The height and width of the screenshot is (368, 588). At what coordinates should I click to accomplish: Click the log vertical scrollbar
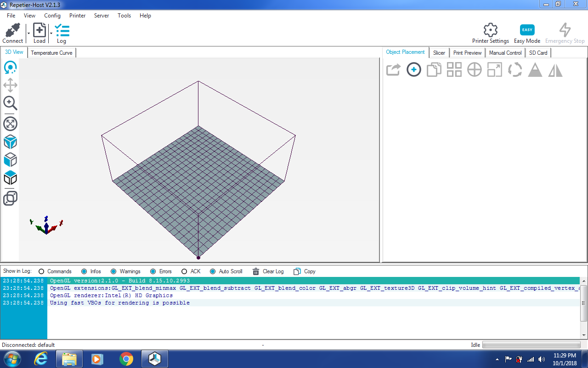point(584,304)
